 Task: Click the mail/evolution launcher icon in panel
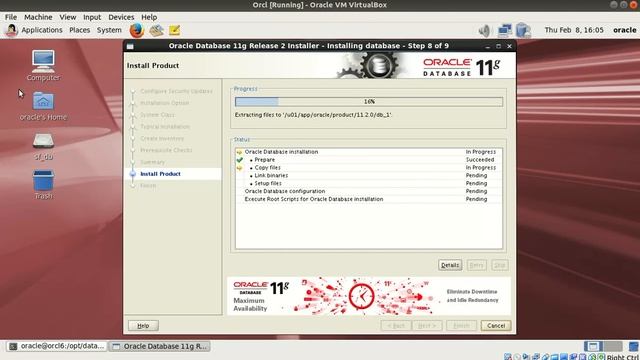156,30
